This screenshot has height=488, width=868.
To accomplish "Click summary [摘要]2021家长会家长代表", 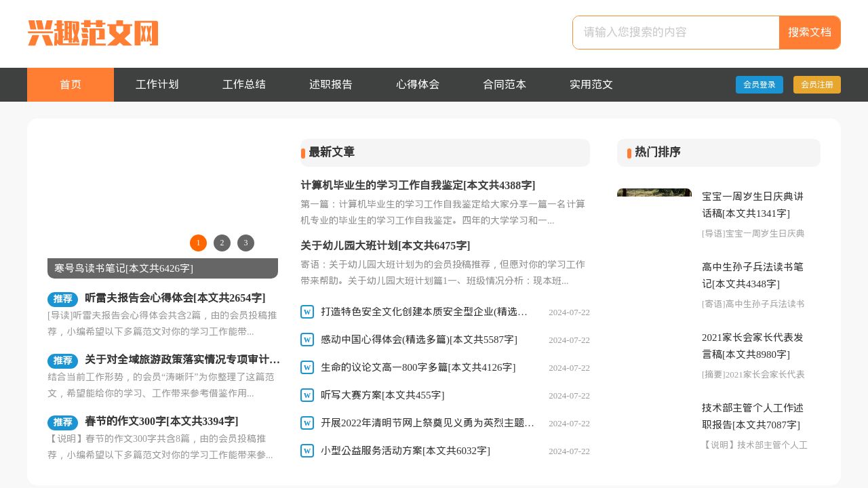I will [753, 374].
